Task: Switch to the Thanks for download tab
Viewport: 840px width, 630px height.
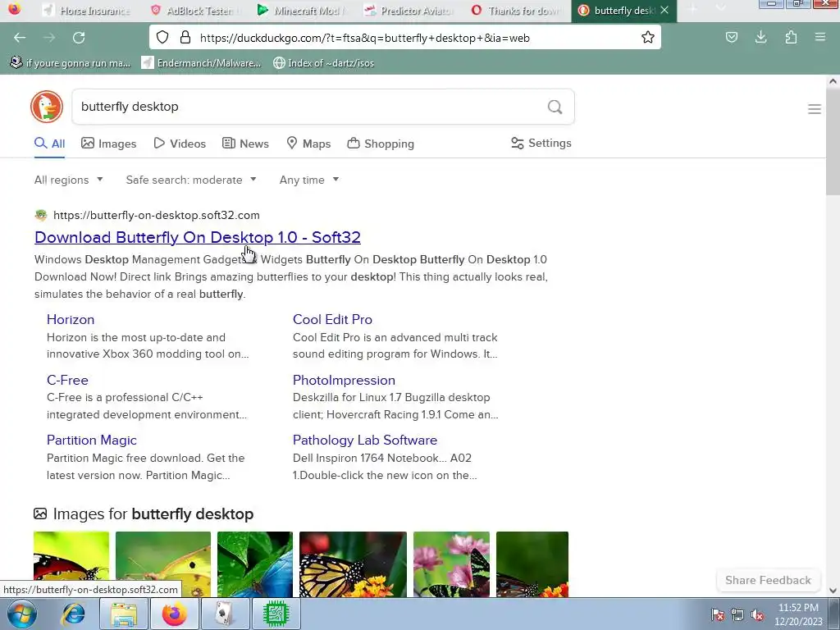Action: (517, 10)
